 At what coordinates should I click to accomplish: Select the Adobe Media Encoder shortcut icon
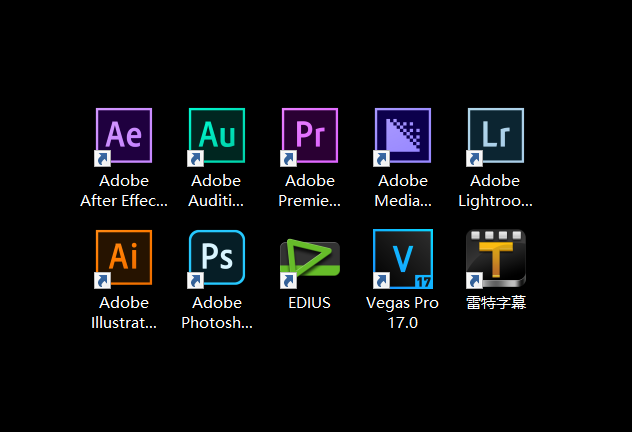(x=403, y=136)
